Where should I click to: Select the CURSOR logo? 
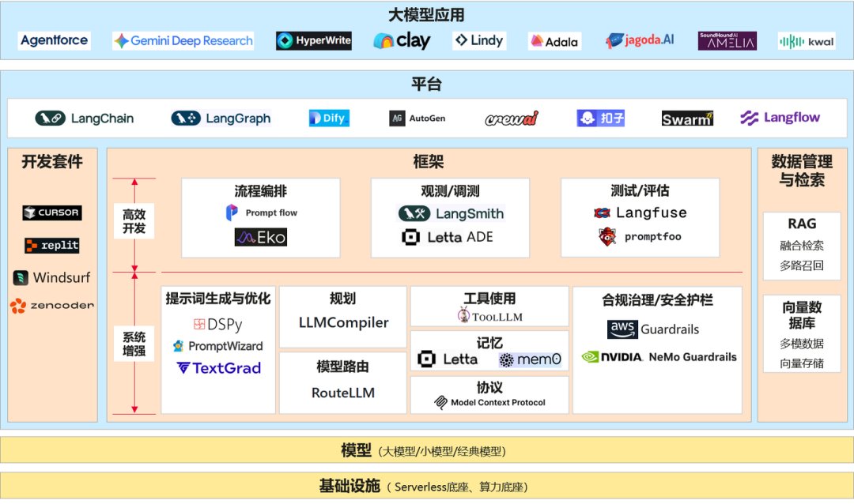point(52,213)
